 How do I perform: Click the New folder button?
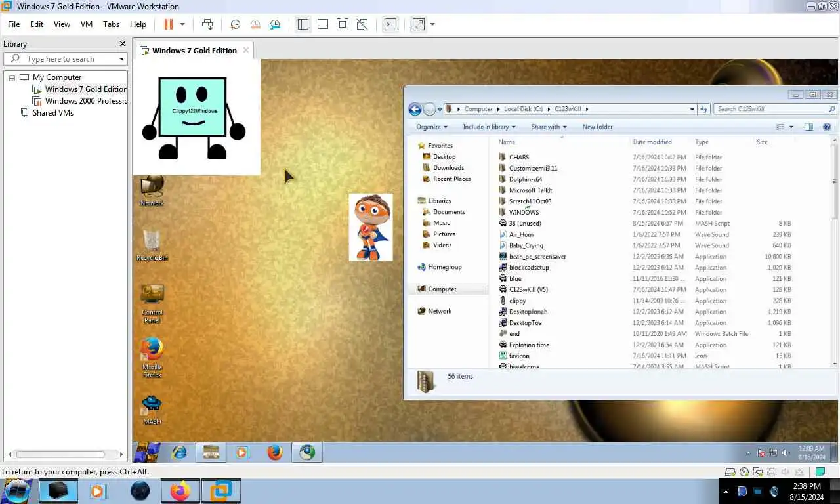pyautogui.click(x=597, y=127)
